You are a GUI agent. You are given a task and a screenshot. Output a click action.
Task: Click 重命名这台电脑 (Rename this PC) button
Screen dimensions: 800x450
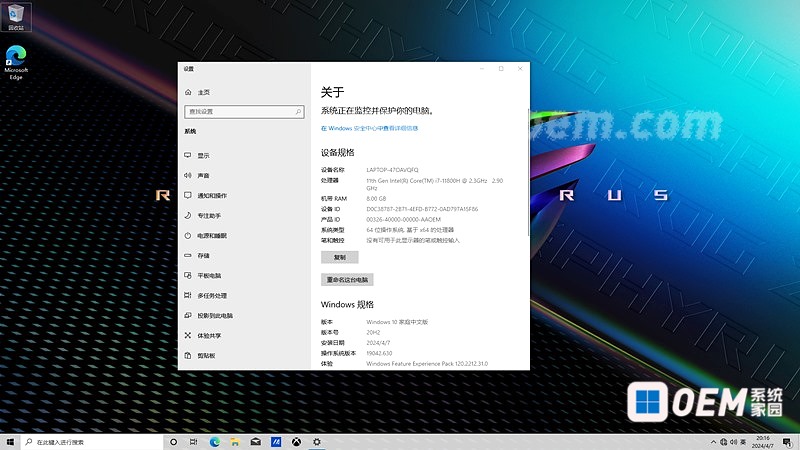point(347,280)
